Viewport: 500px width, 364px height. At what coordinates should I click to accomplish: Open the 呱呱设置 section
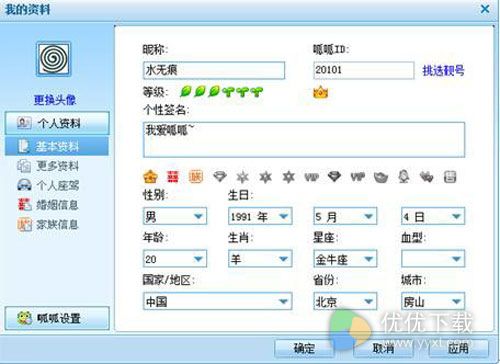[57, 318]
